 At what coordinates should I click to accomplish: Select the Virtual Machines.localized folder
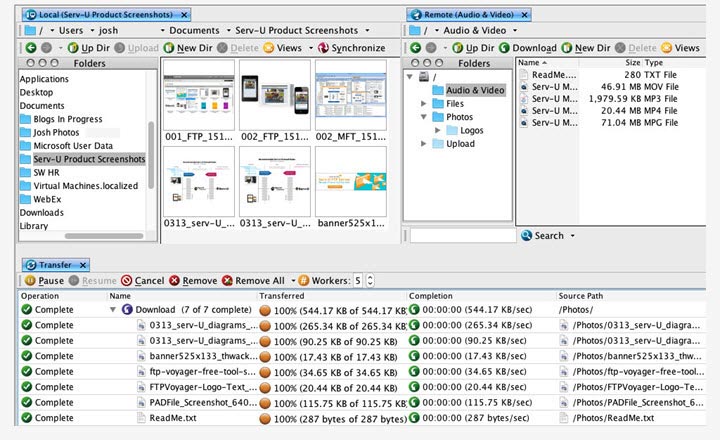79,186
